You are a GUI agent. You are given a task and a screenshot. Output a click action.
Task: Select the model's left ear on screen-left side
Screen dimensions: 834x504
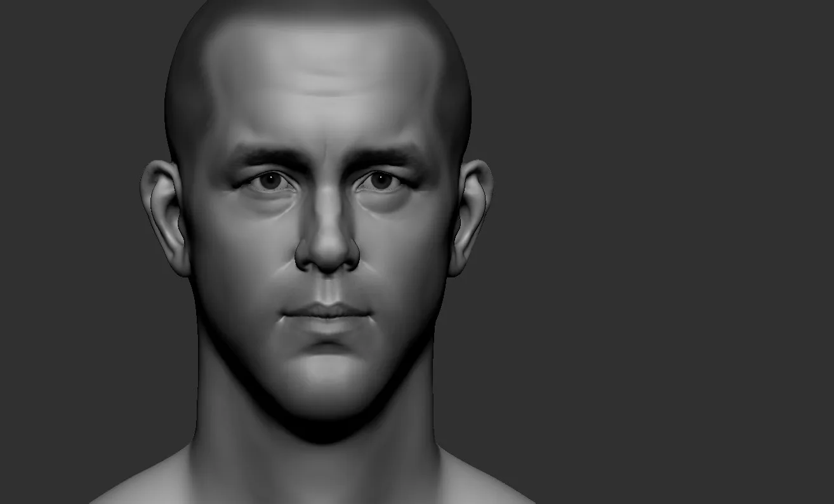pos(165,217)
